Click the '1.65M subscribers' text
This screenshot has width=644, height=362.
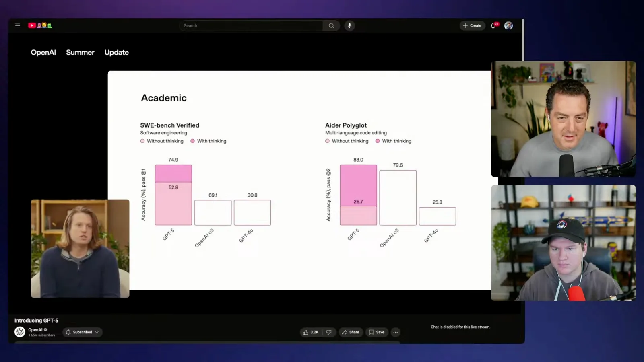coord(41,335)
